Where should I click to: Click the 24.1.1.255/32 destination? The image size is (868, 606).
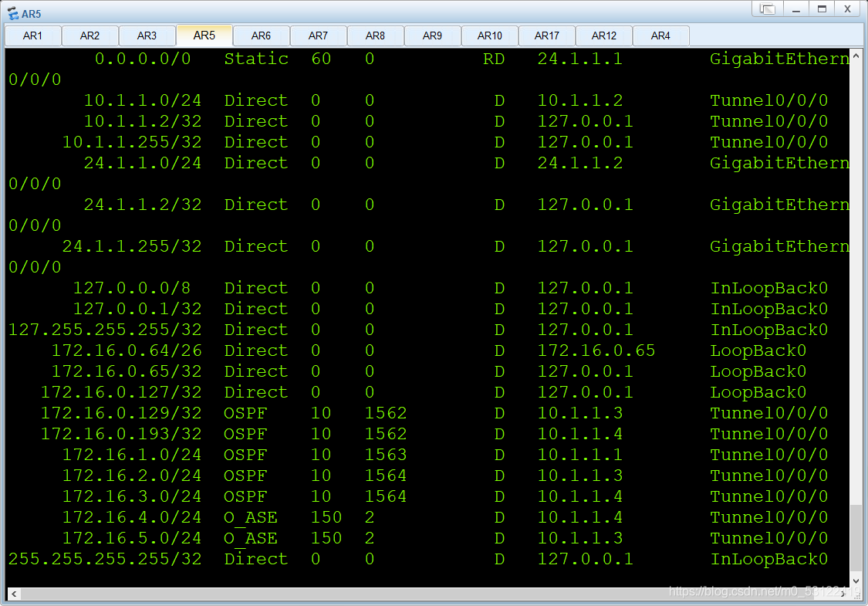[x=132, y=246]
